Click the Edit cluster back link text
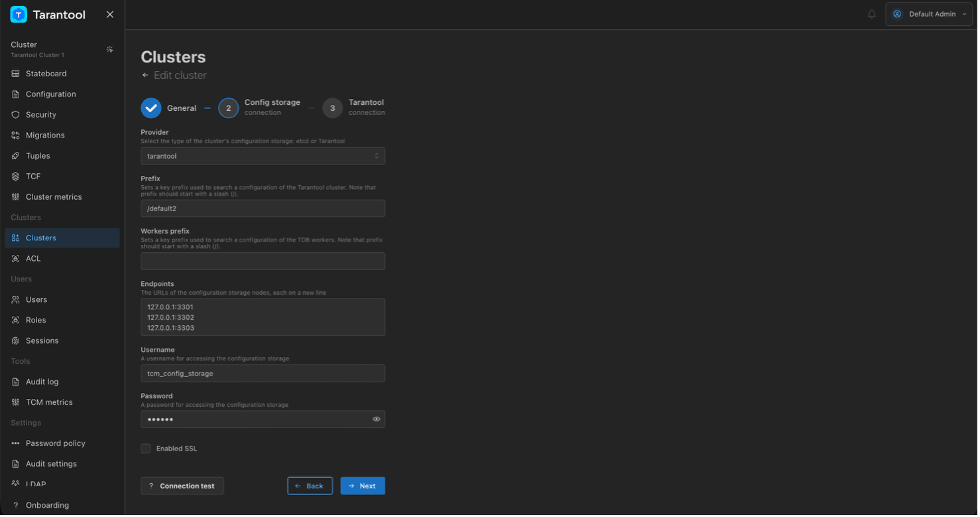980x517 pixels. coord(180,76)
